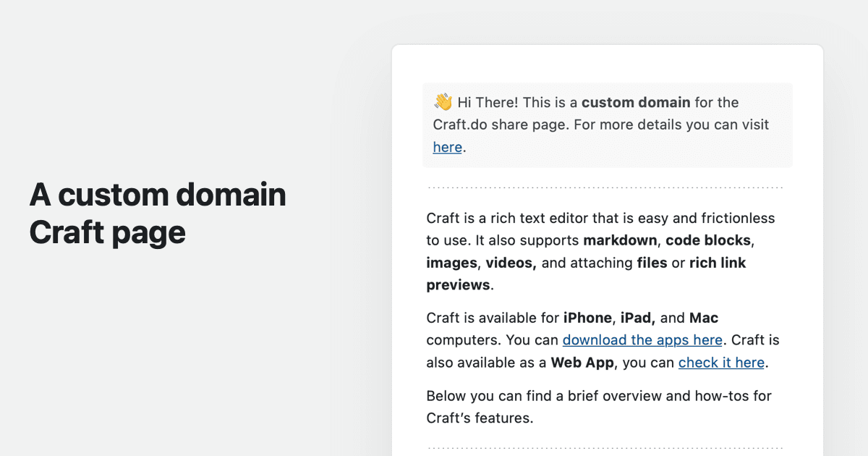The height and width of the screenshot is (456, 868).
Task: Open the "here" link in the callout
Action: pos(447,147)
